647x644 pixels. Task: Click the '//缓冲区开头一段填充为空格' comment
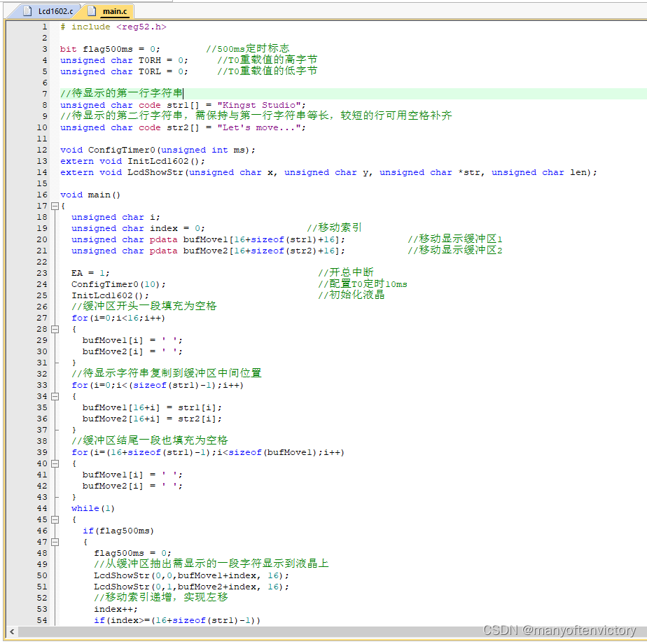point(144,306)
